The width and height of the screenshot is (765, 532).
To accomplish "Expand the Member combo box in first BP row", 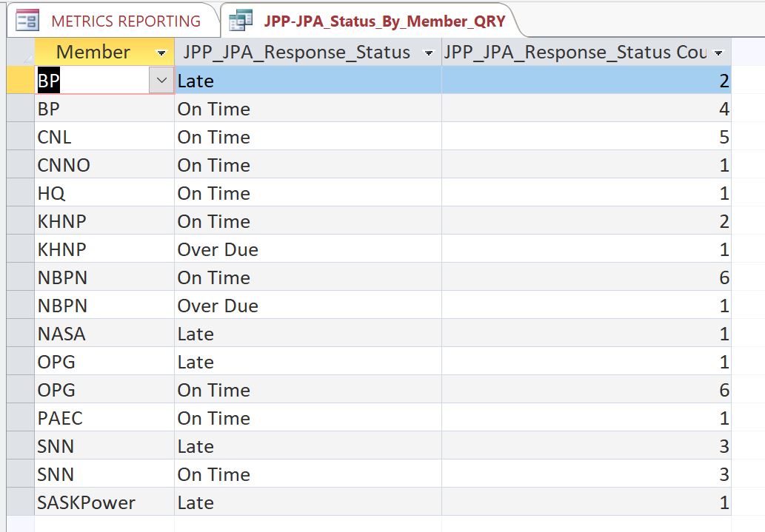I will click(x=161, y=81).
